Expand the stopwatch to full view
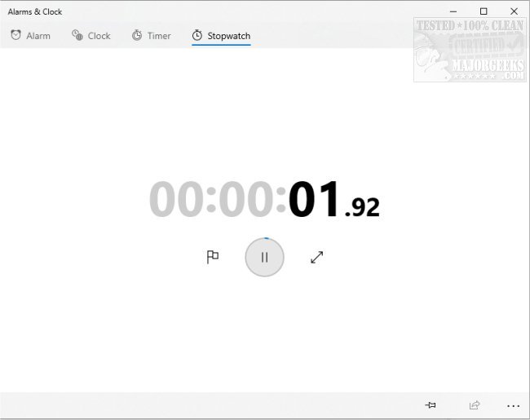 [x=316, y=258]
